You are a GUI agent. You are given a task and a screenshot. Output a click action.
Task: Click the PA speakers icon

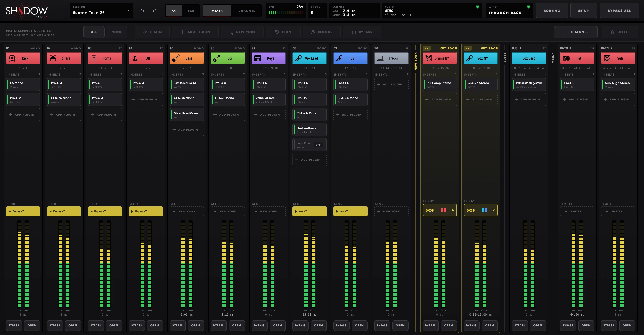[x=566, y=58]
